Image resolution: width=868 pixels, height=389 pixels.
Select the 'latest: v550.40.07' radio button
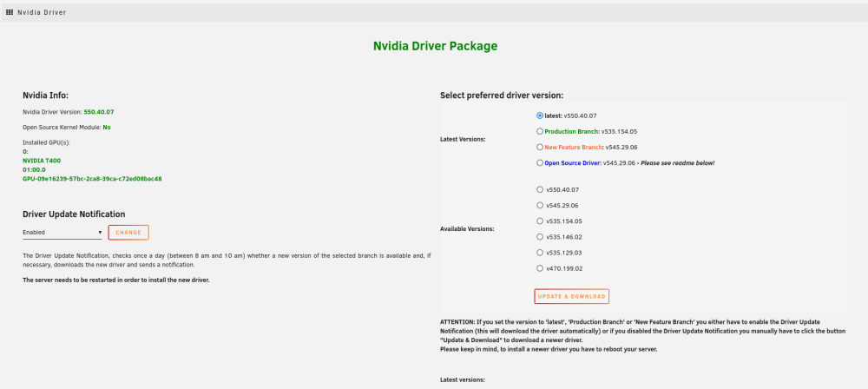[x=540, y=115]
